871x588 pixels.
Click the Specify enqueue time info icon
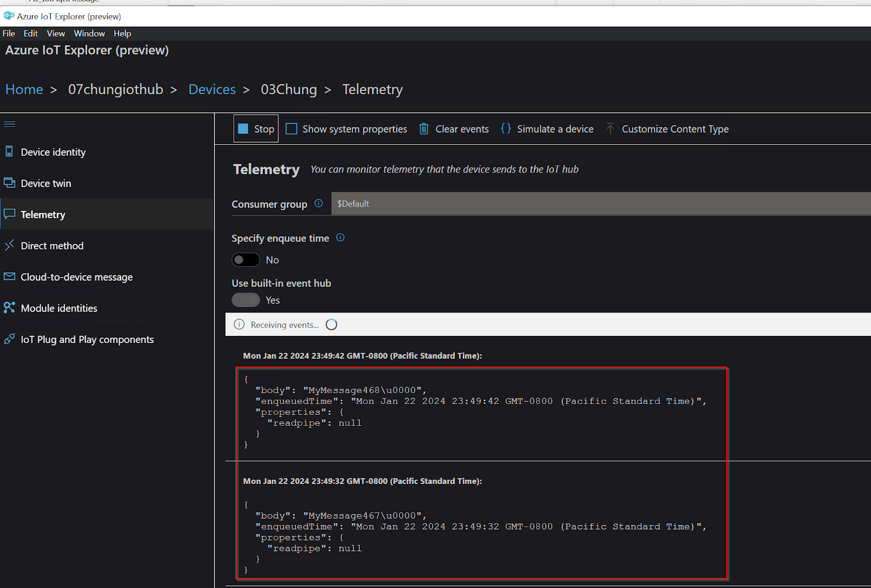(340, 237)
